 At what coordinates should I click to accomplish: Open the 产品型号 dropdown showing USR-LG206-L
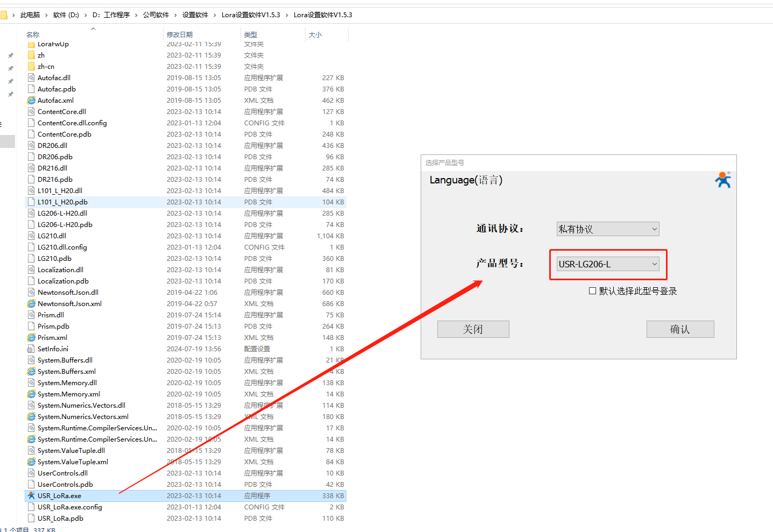coord(608,264)
